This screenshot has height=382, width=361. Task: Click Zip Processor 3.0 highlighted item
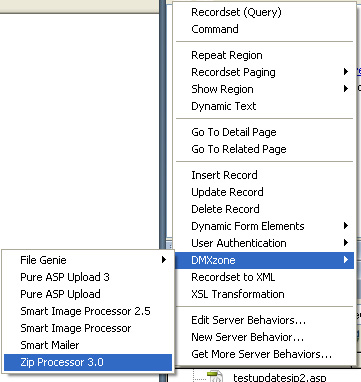coord(88,362)
